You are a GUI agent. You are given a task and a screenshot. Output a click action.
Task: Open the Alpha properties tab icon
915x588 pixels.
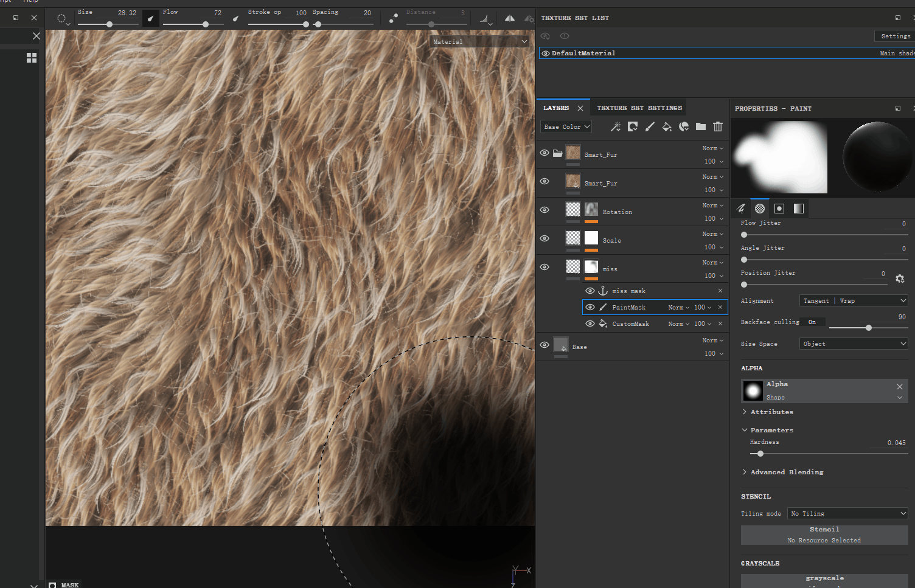pos(760,209)
